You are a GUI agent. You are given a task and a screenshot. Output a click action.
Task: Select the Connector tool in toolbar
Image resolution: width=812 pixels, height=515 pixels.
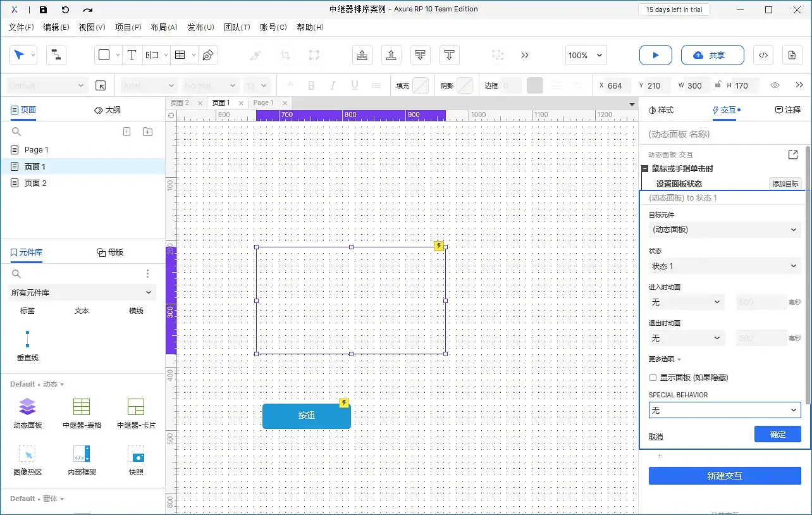(x=56, y=55)
